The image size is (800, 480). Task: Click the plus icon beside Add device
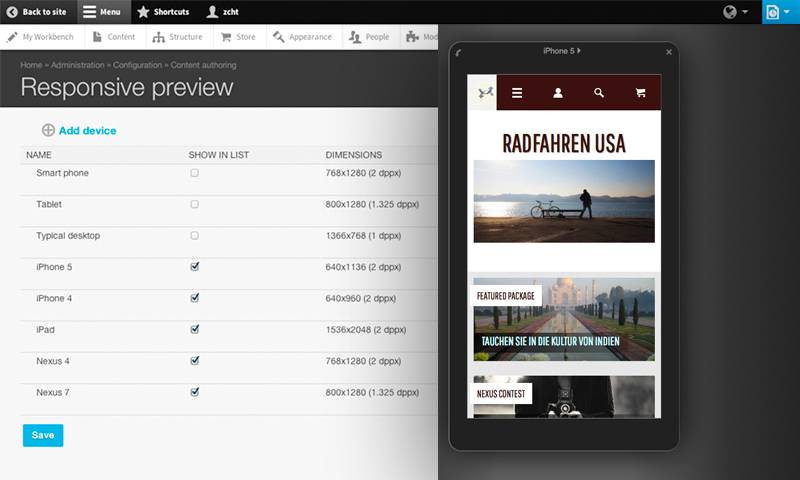click(48, 130)
